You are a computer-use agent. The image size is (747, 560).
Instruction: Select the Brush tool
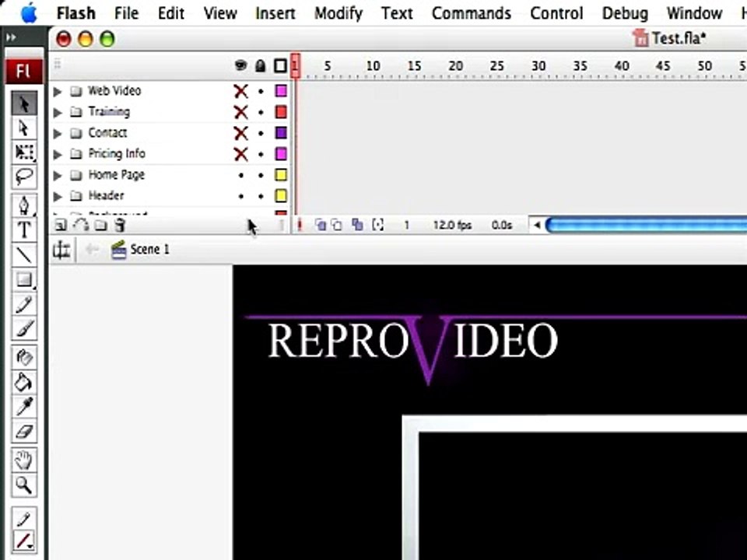[24, 329]
